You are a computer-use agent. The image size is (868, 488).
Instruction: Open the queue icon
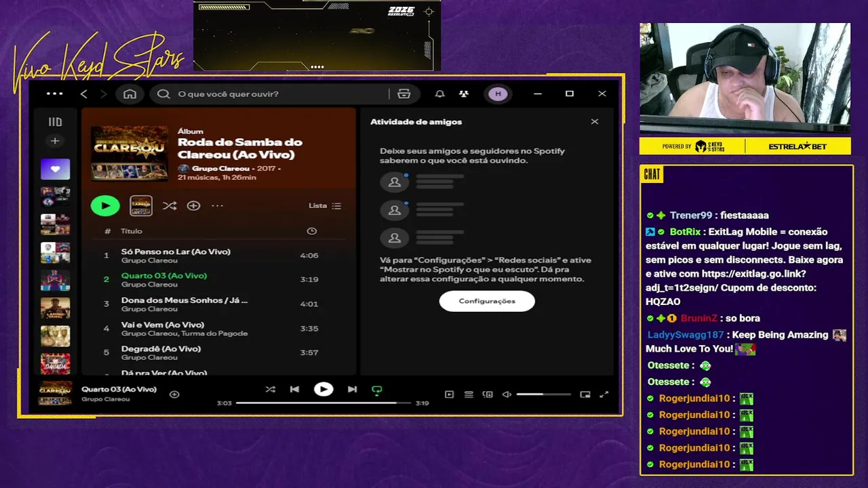pyautogui.click(x=469, y=394)
